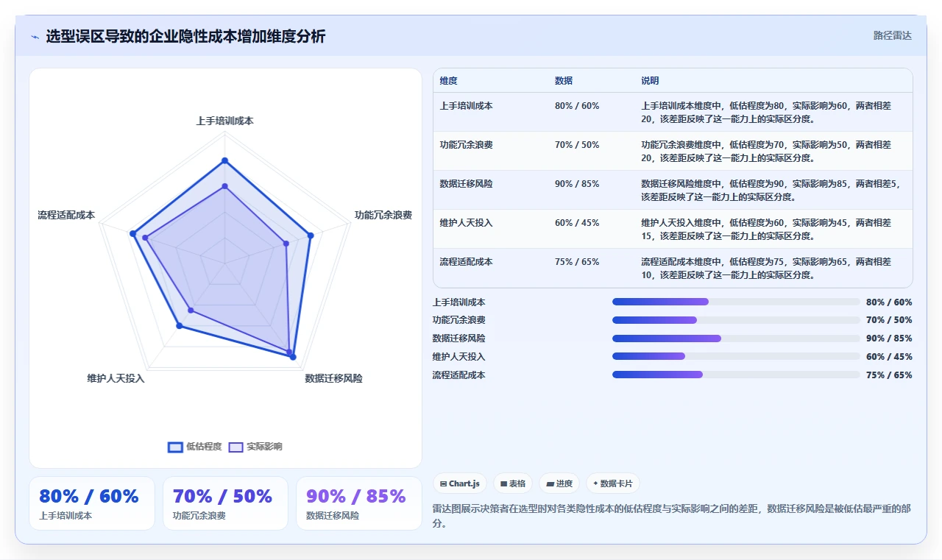Click the 实际影响 point on 维护人天投入 axis
The height and width of the screenshot is (560, 942).
[x=191, y=311]
